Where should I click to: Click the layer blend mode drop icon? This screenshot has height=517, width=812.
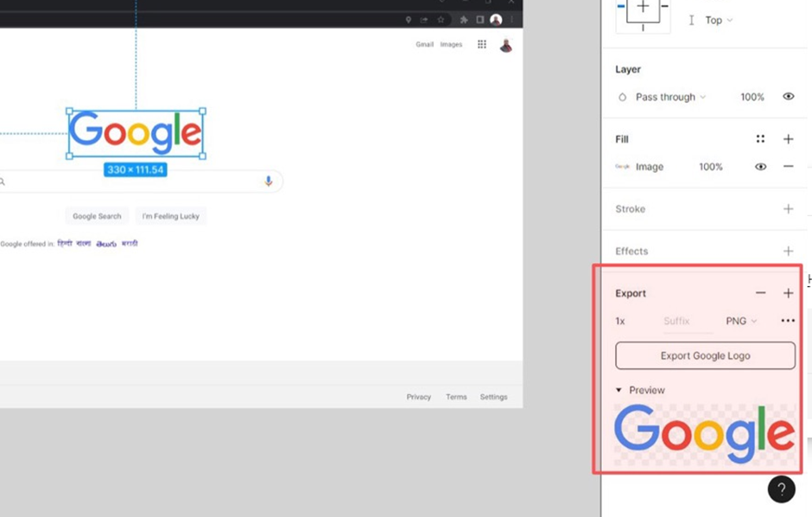[x=623, y=97]
